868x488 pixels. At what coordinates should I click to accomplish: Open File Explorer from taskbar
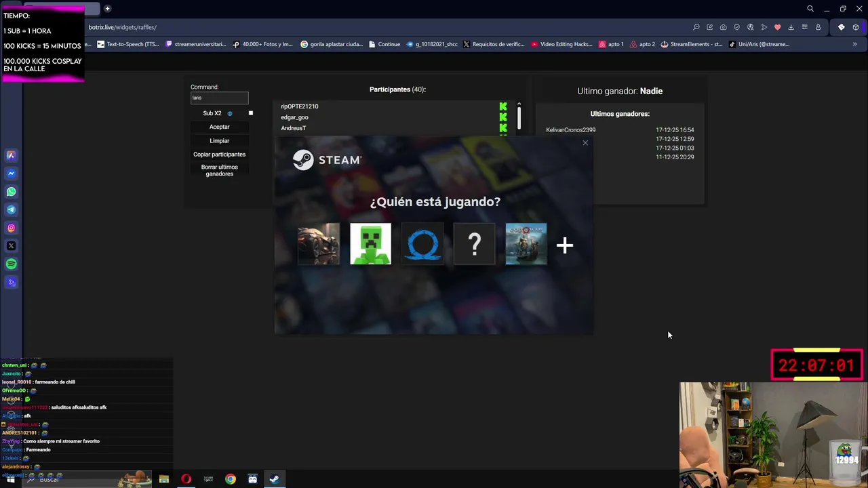(164, 479)
